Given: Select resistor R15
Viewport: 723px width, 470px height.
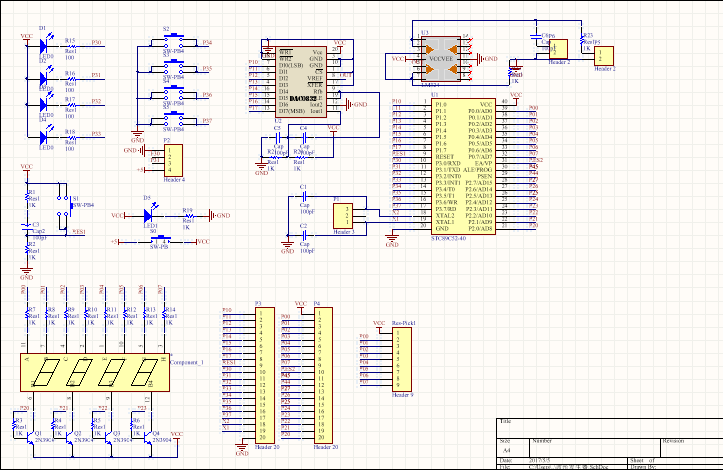Looking at the screenshot, I should (x=71, y=46).
